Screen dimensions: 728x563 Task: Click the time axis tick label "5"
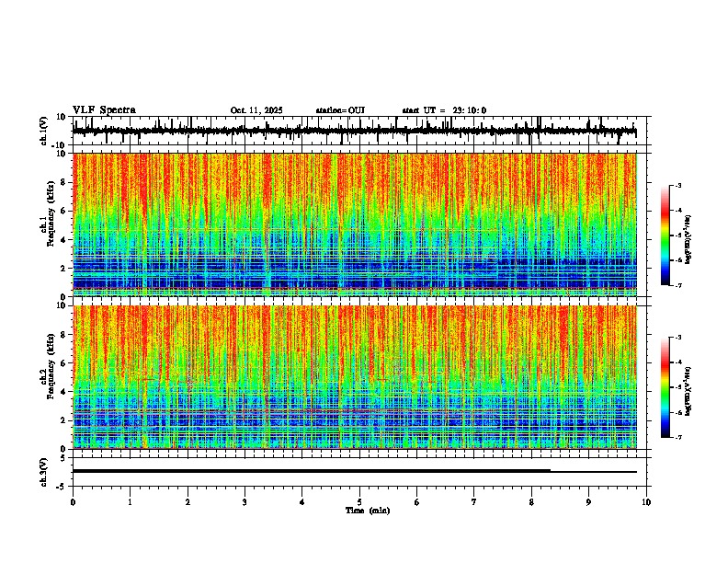point(359,502)
